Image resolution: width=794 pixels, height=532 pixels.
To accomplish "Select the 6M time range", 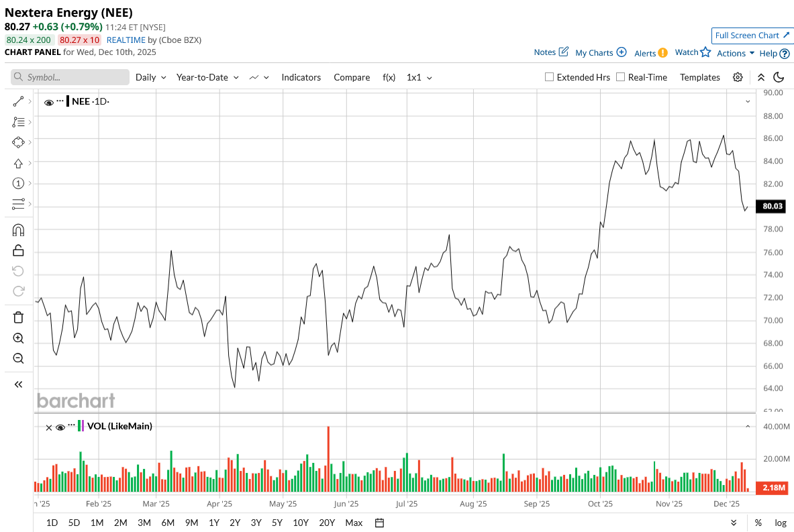I will [168, 523].
